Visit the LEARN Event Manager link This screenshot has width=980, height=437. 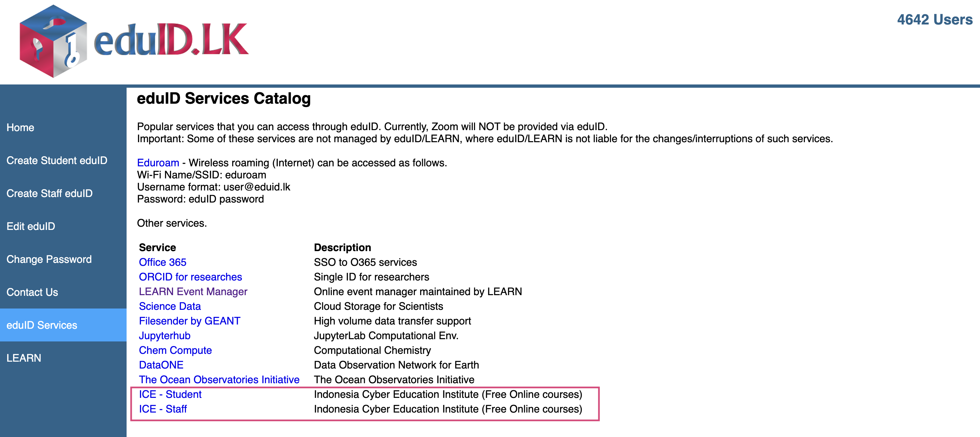click(193, 292)
